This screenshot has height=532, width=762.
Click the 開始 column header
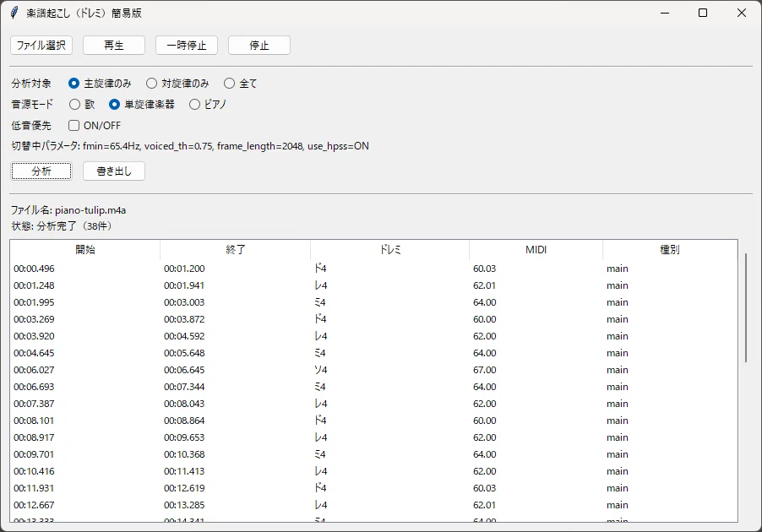click(85, 250)
